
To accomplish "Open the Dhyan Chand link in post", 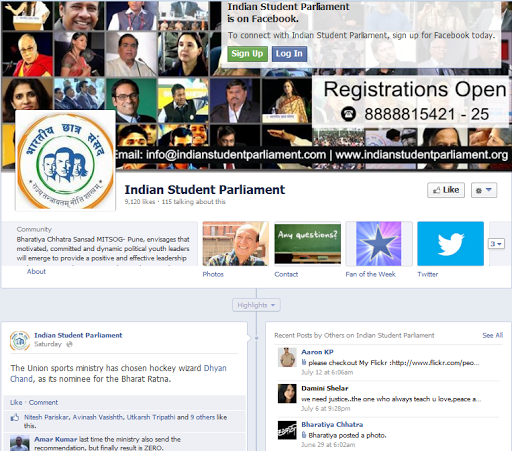I will pos(118,373).
